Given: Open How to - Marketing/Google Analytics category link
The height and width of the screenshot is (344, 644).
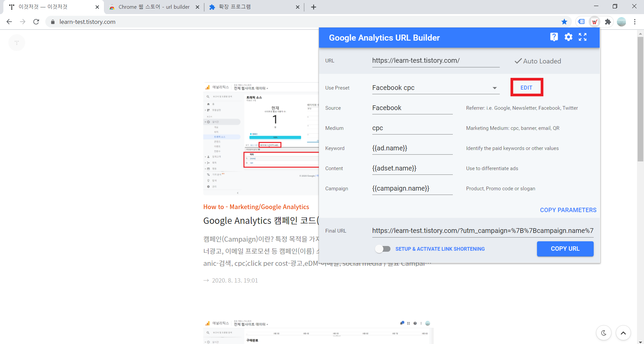Looking at the screenshot, I should click(256, 207).
